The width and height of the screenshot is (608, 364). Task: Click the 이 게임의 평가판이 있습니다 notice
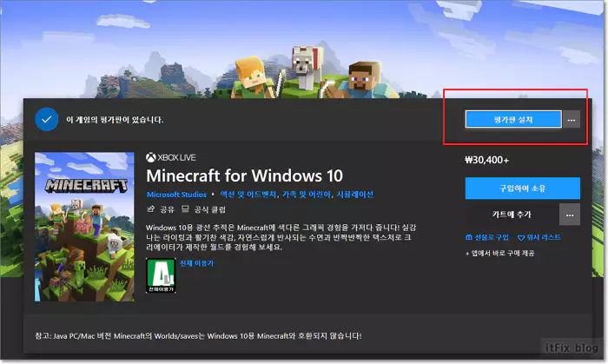[x=115, y=120]
